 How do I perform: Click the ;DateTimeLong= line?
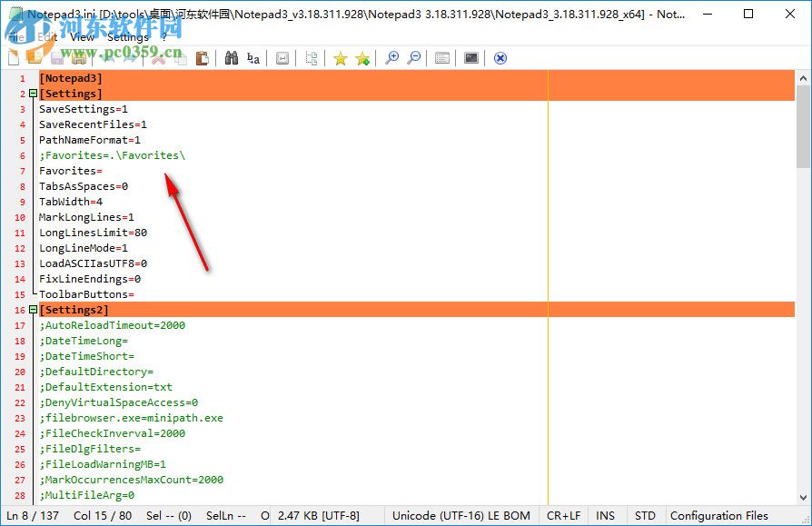[x=84, y=341]
